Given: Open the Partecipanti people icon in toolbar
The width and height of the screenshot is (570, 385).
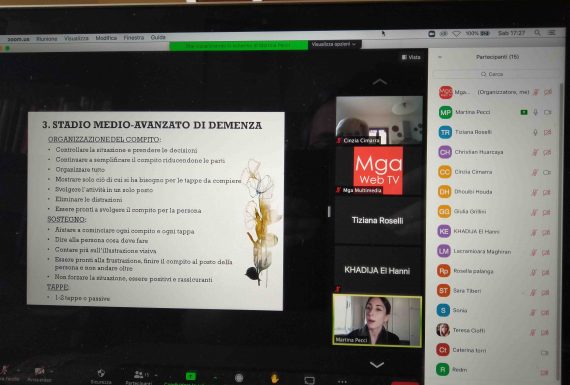Looking at the screenshot, I should click(x=139, y=374).
